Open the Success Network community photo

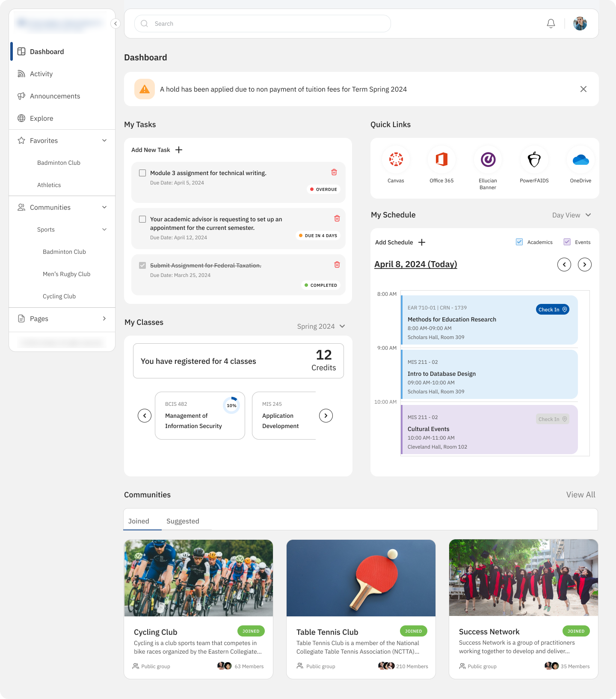pyautogui.click(x=524, y=578)
